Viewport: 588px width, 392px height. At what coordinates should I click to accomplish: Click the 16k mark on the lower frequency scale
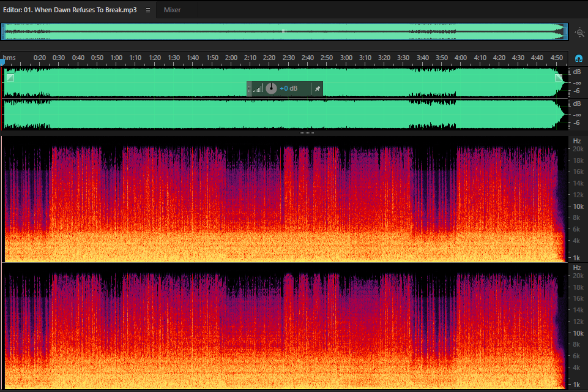pos(578,298)
